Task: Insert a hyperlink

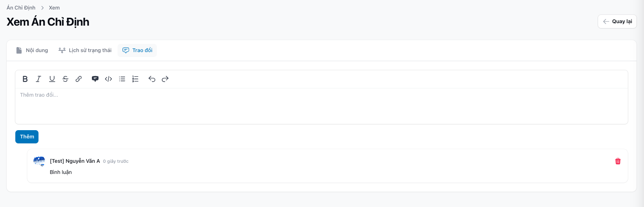Action: click(x=79, y=79)
